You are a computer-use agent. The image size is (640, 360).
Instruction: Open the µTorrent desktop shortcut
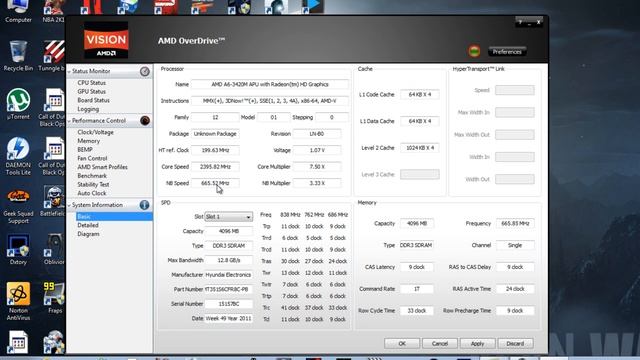point(18,104)
